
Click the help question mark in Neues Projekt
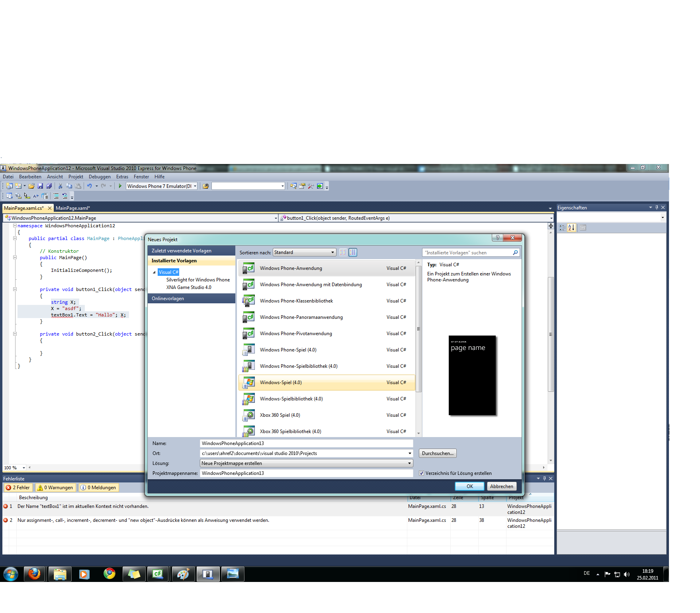pyautogui.click(x=497, y=238)
